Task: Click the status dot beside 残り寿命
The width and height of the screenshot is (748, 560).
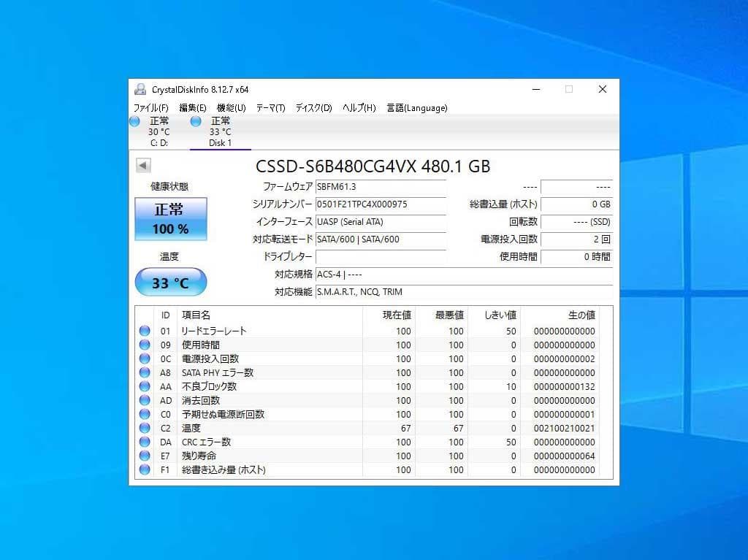Action: click(144, 456)
